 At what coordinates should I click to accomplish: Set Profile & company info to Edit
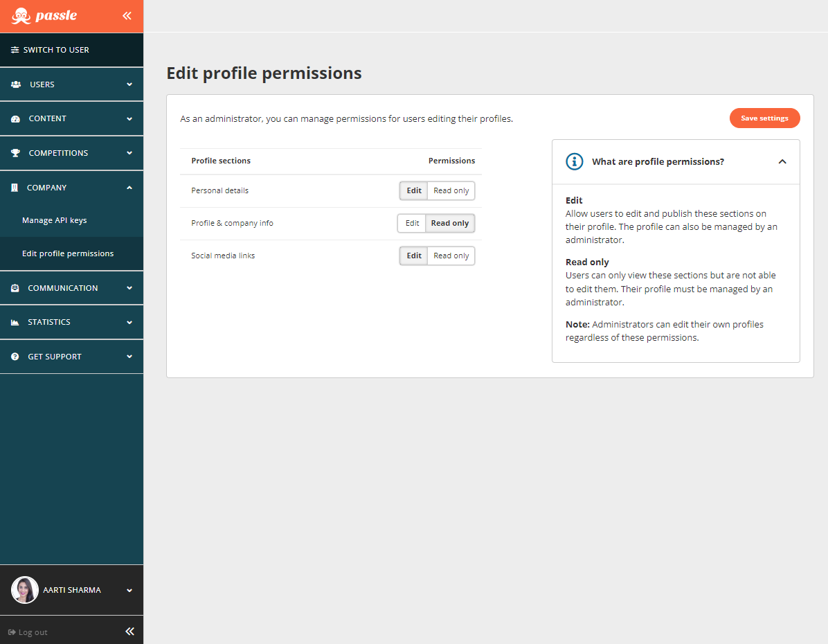point(411,224)
